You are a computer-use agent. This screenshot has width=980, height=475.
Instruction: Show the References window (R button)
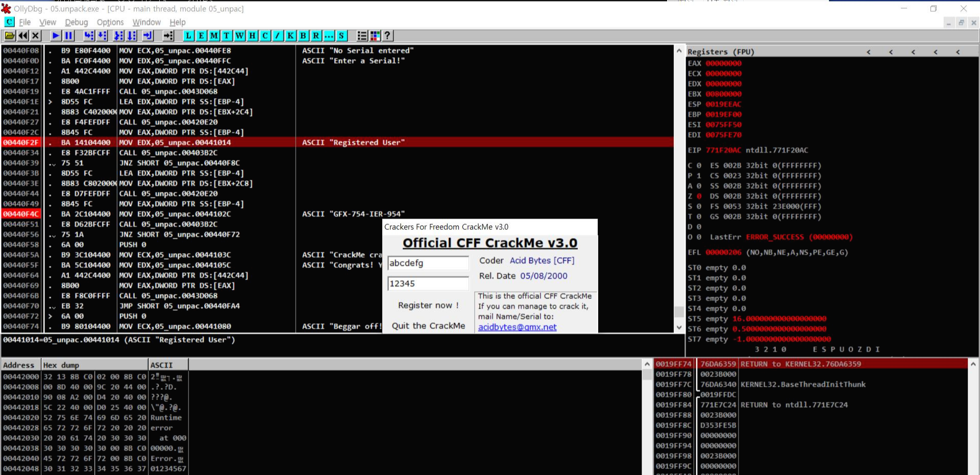click(x=316, y=36)
